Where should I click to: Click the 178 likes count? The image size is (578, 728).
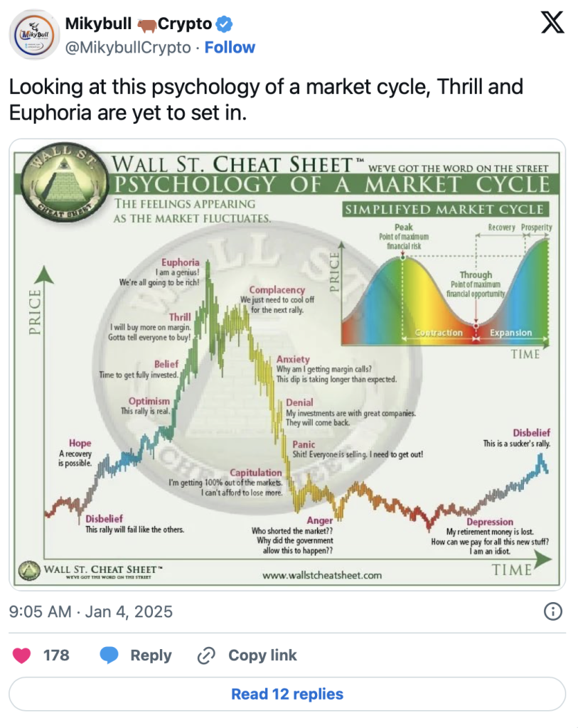point(56,655)
